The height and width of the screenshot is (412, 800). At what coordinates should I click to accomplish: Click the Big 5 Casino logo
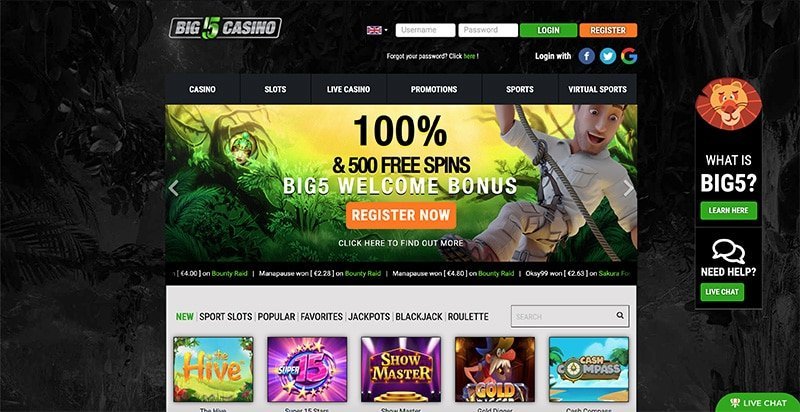[225, 28]
